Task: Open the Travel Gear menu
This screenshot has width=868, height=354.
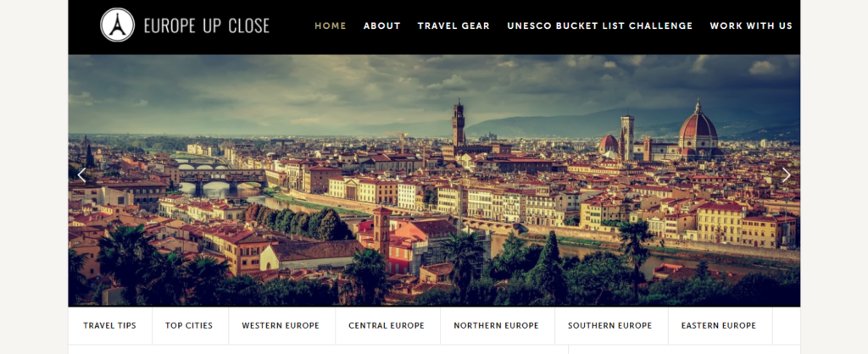Action: 454,25
